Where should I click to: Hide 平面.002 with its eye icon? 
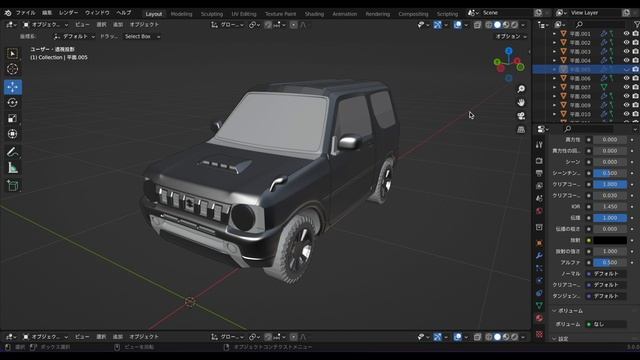point(627,42)
